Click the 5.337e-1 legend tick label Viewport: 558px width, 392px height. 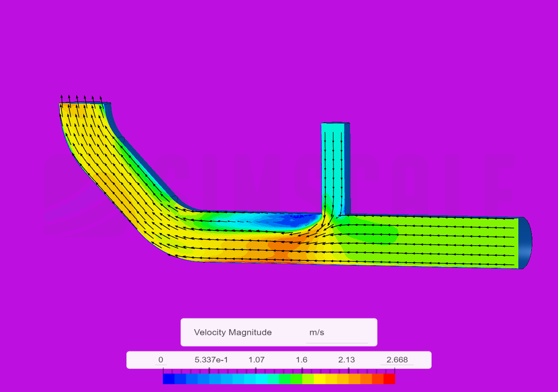[x=211, y=360]
